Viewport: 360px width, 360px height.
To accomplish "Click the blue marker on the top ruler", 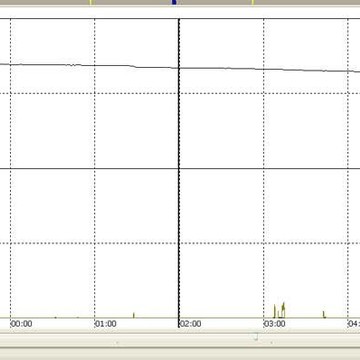I will pos(174,2).
